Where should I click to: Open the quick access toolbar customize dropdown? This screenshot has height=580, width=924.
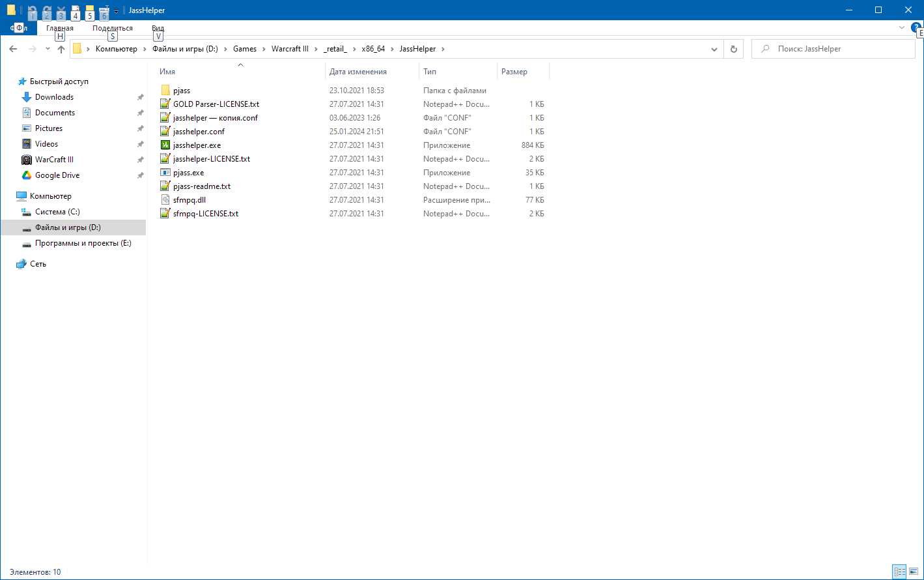pyautogui.click(x=116, y=10)
